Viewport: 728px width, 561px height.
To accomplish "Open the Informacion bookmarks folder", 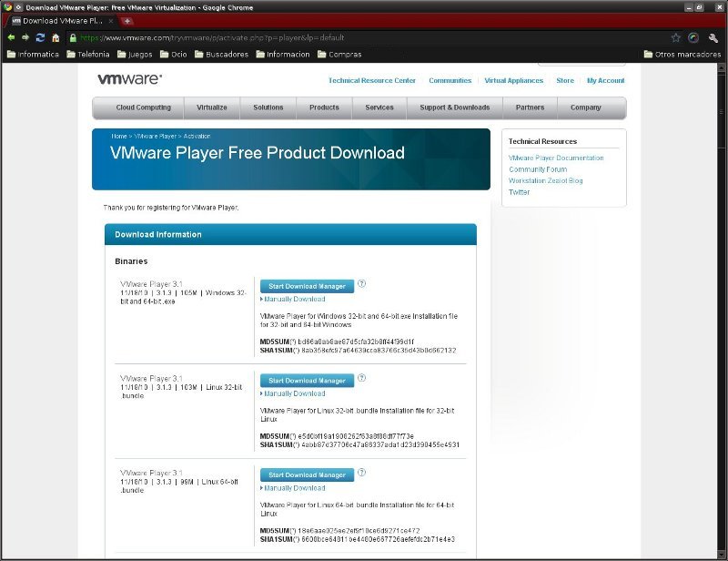I will 283,55.
